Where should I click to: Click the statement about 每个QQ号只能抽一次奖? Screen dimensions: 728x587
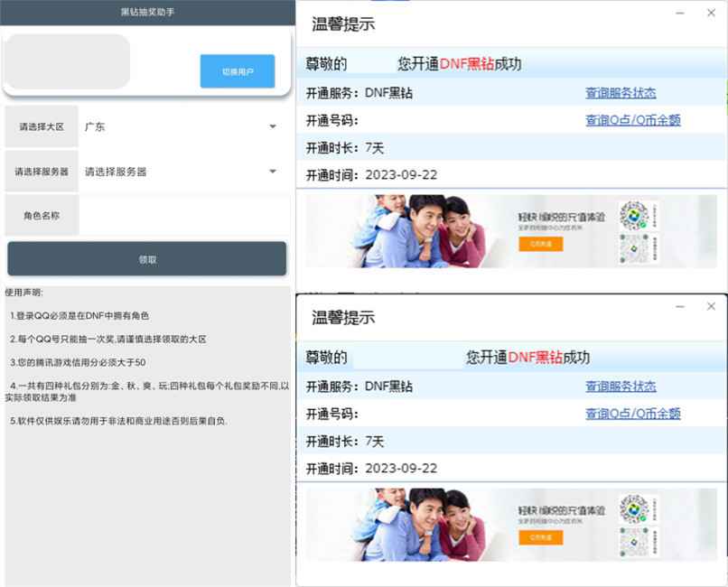pyautogui.click(x=108, y=340)
